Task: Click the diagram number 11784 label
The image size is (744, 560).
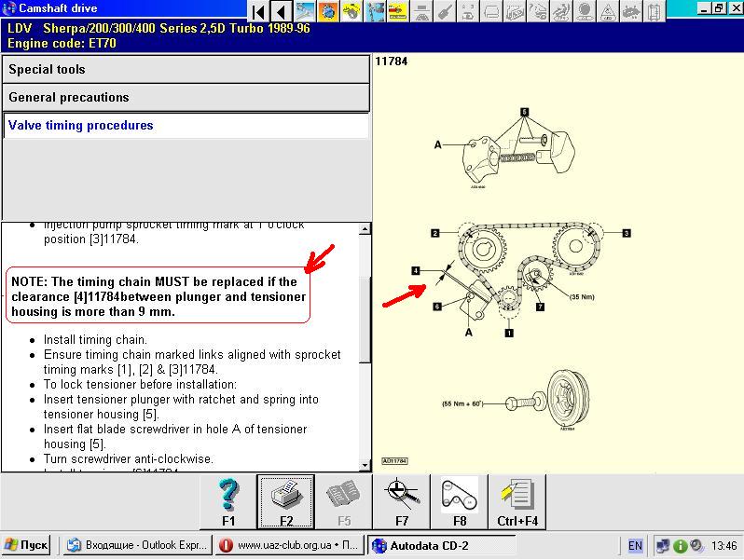Action: (391, 61)
